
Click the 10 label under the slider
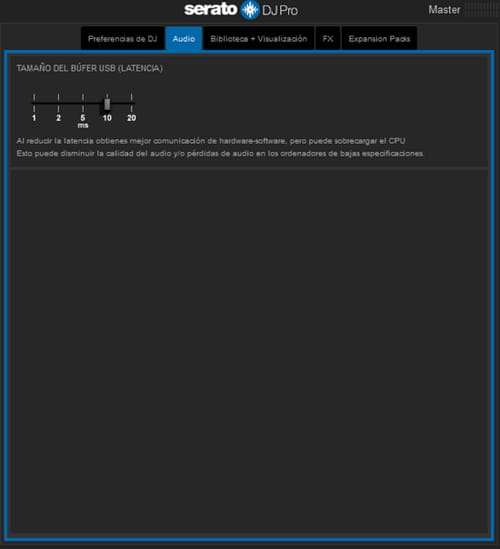click(x=107, y=118)
